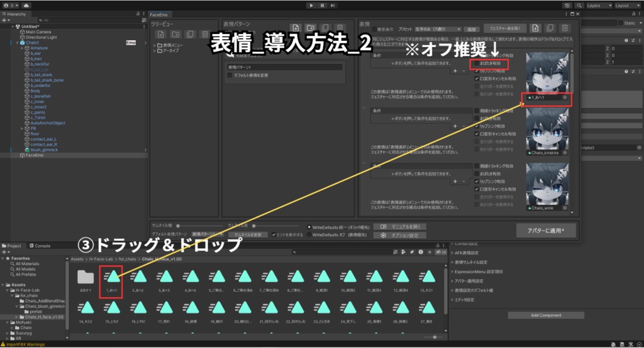
Task: Add a new folder in ツリービュー panel
Action: point(175,35)
